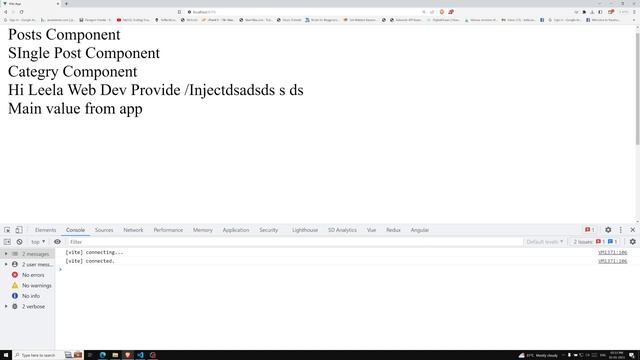The height and width of the screenshot is (360, 640).
Task: Clear the console with the clear icon
Action: [x=19, y=242]
